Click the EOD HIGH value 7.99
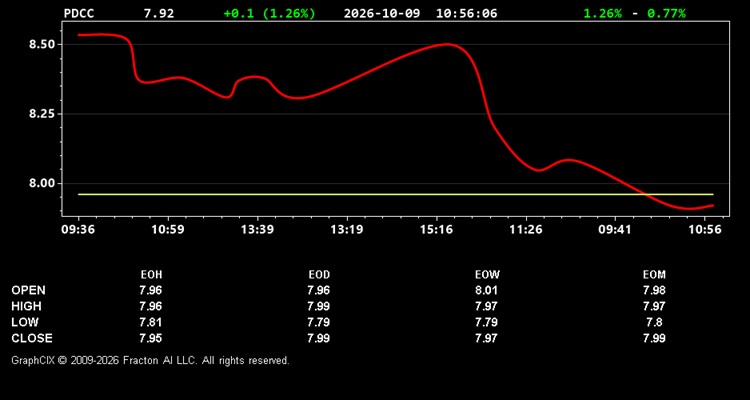750x400 pixels. [319, 306]
